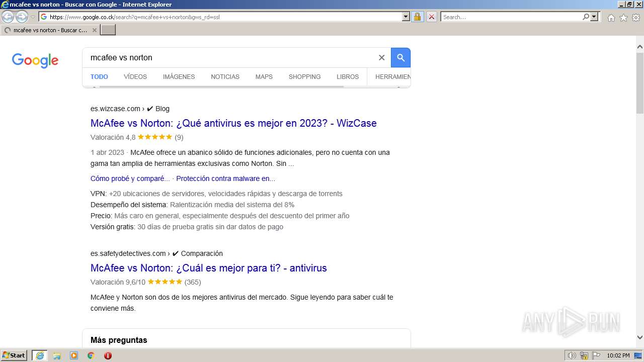Click the 'Versión gratis' row text
Screen dimensions: 644x362
pyautogui.click(x=187, y=227)
